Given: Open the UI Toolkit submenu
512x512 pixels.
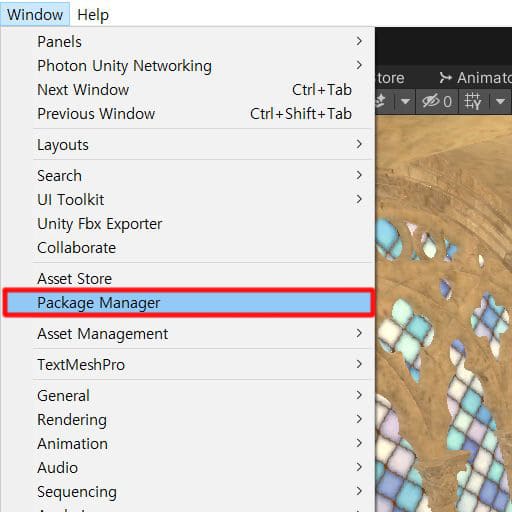Looking at the screenshot, I should 187,200.
